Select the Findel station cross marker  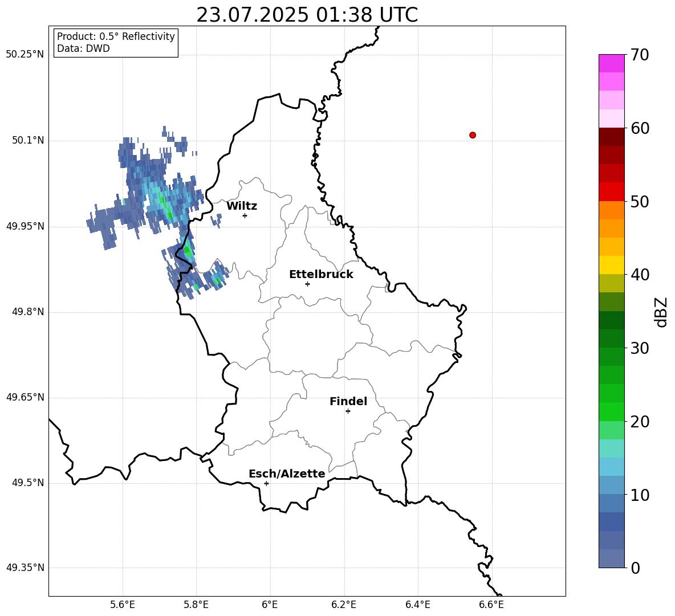[x=348, y=411]
